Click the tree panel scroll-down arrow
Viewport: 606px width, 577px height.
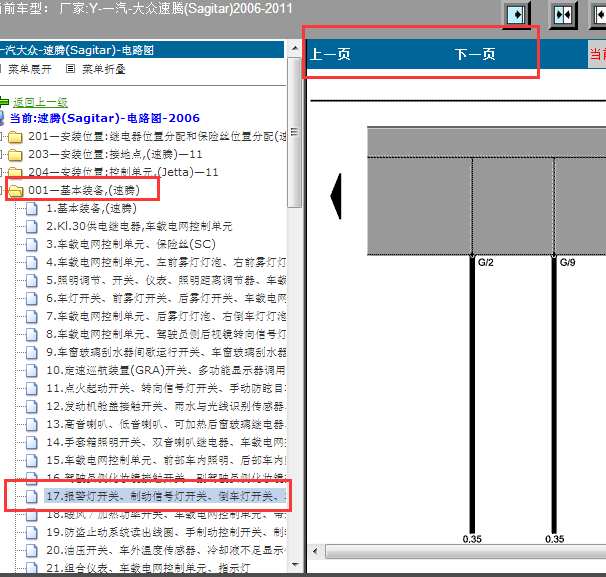[295, 565]
